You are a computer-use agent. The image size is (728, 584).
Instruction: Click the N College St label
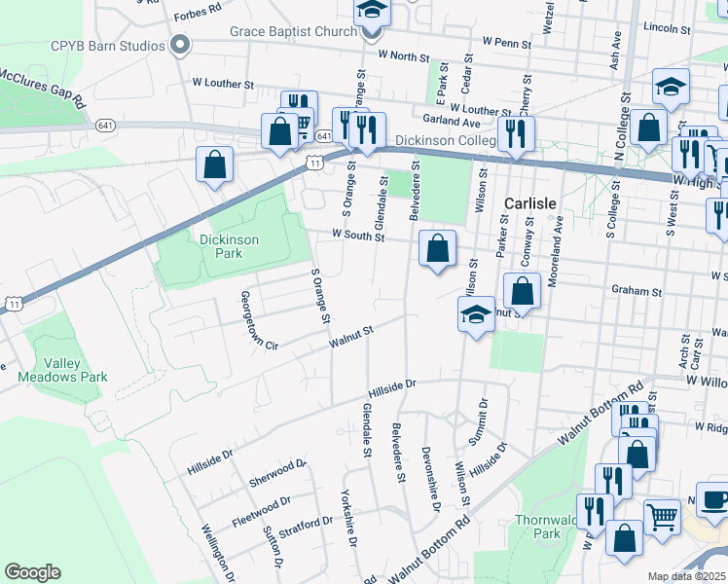coord(622,127)
